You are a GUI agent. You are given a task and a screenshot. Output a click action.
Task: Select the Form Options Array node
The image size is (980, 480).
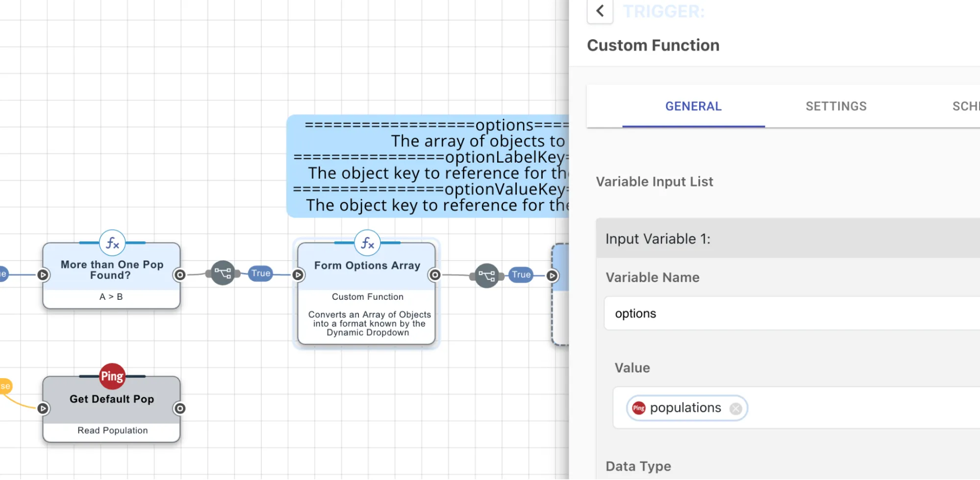366,293
